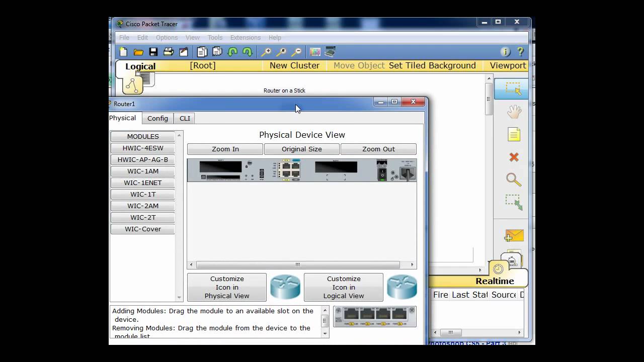Choose the Place Note tool

(514, 135)
